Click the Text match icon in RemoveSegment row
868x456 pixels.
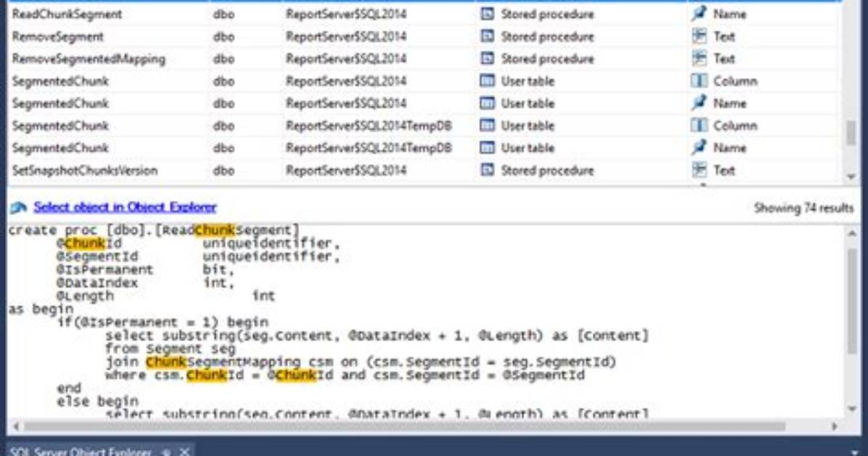coord(699,36)
